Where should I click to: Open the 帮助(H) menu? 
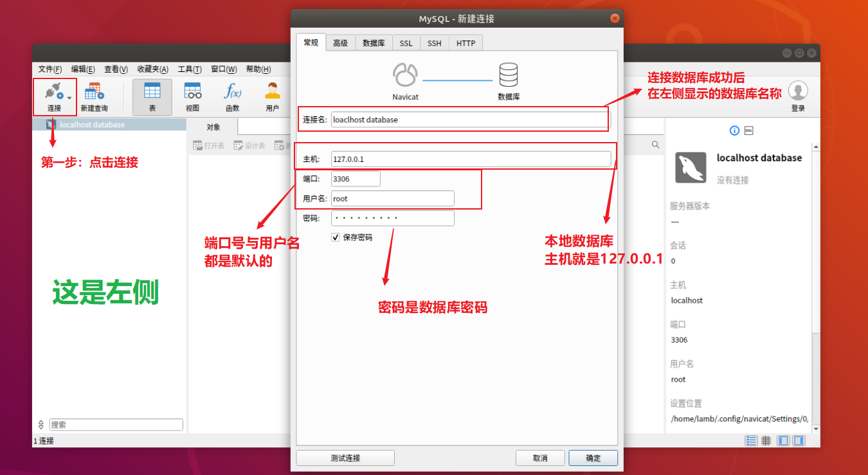coord(258,69)
